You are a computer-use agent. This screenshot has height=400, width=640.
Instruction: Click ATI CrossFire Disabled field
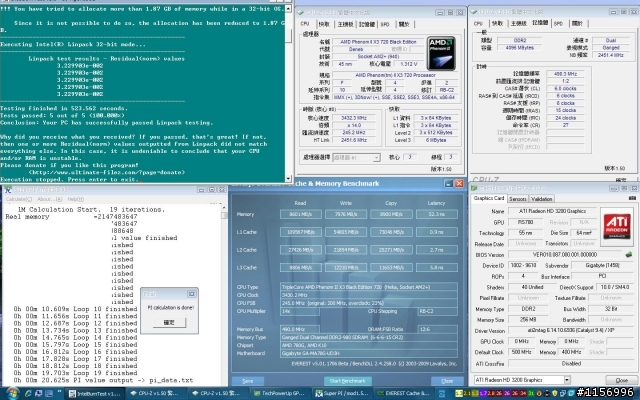pos(571,364)
